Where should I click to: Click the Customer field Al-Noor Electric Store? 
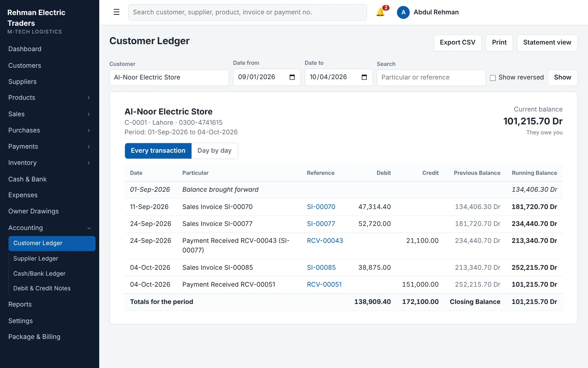point(169,78)
